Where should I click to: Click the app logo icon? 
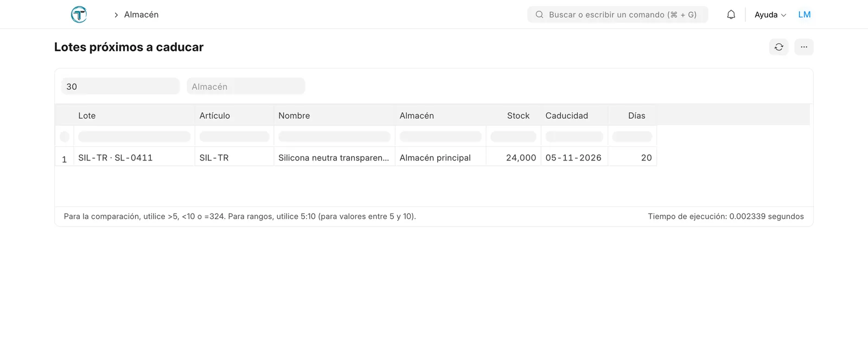(79, 15)
